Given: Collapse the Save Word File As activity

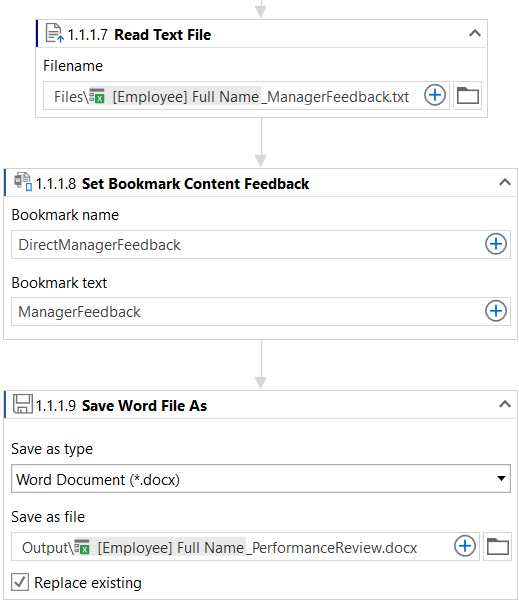Looking at the screenshot, I should coord(505,404).
